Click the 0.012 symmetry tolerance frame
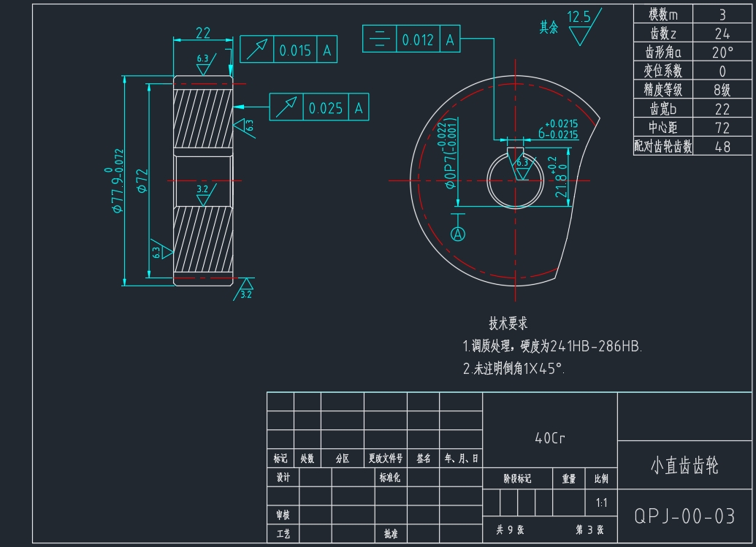 click(411, 39)
